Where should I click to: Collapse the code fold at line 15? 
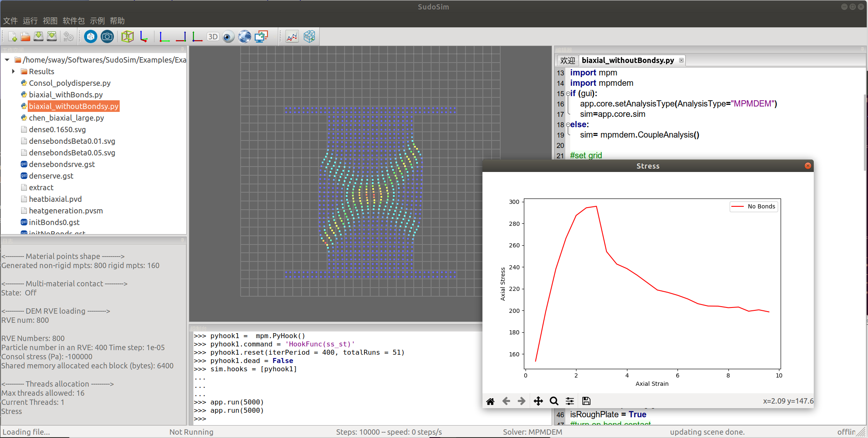pos(568,94)
